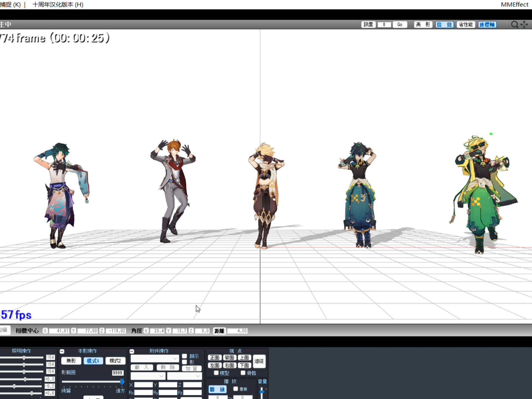
Task: Click the accessory Y position field
Action: pos(168,385)
